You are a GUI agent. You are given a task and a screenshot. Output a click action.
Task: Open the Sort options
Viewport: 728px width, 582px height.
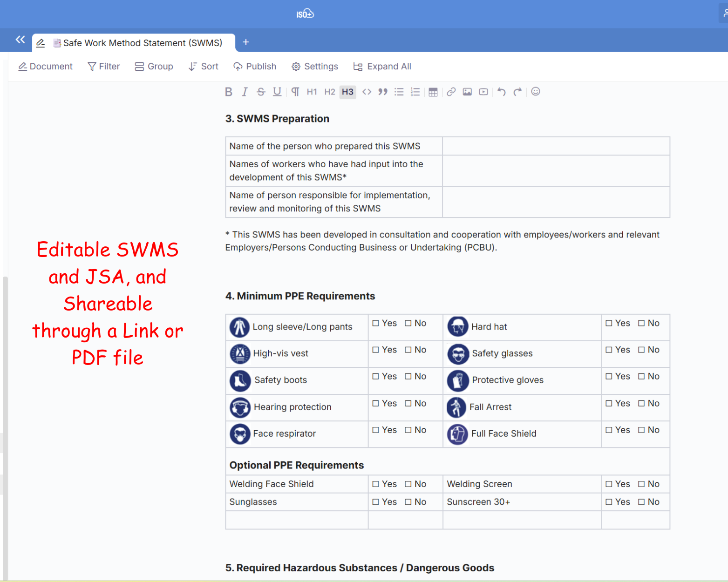pos(204,67)
